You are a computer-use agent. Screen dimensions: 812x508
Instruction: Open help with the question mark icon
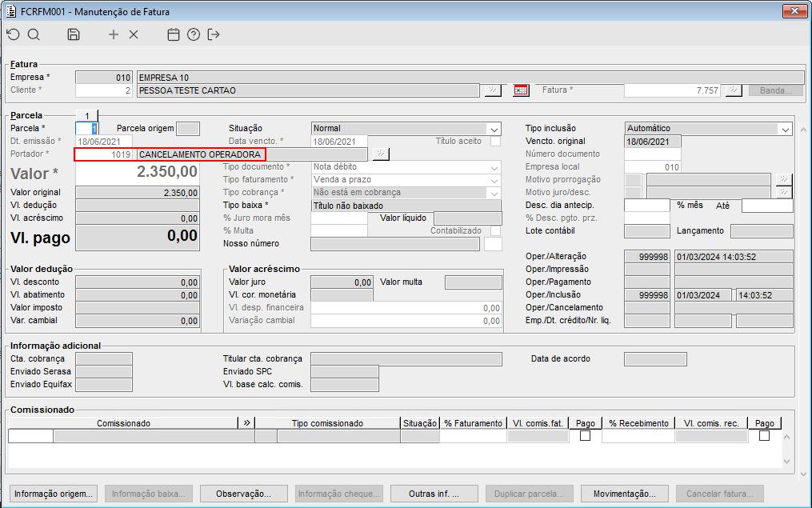coord(194,34)
